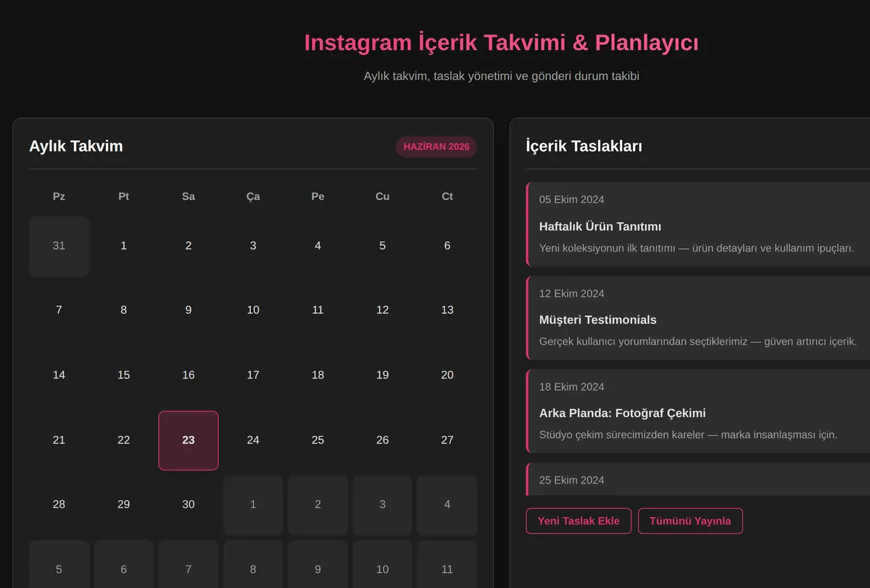
Task: Open the Haftalık Ürün Tanıtımı draft card
Action: coord(697,224)
